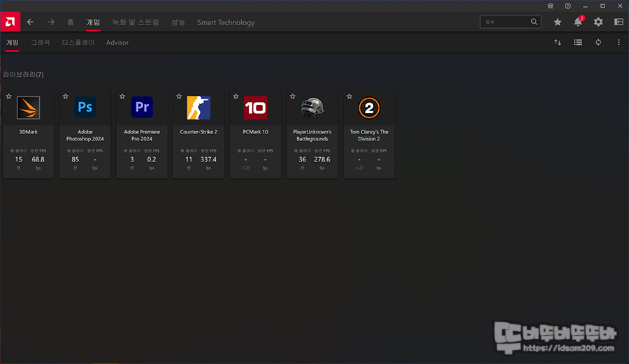629x364 pixels.
Task: Select the 게임 sub-tab
Action: click(x=13, y=43)
